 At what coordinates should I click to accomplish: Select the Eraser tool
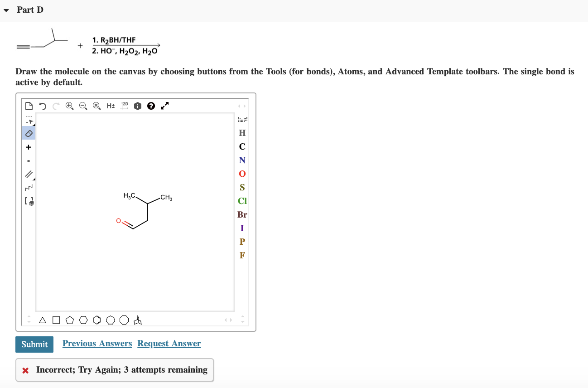29,133
